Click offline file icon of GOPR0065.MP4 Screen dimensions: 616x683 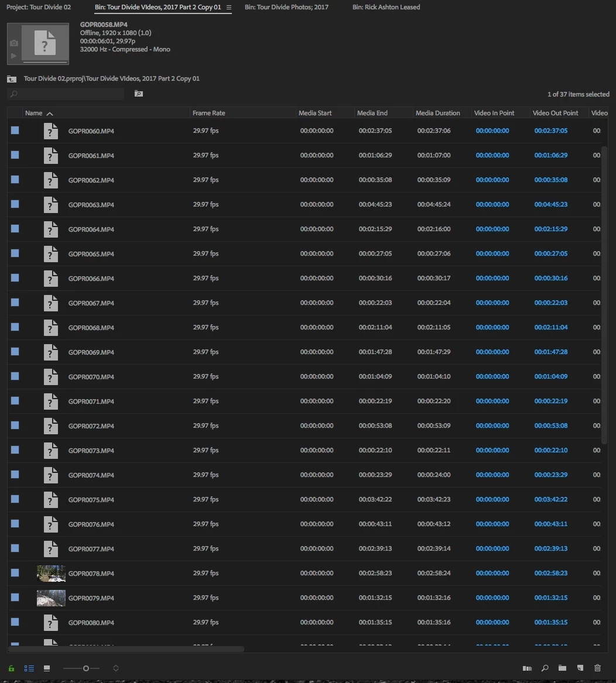tap(50, 253)
